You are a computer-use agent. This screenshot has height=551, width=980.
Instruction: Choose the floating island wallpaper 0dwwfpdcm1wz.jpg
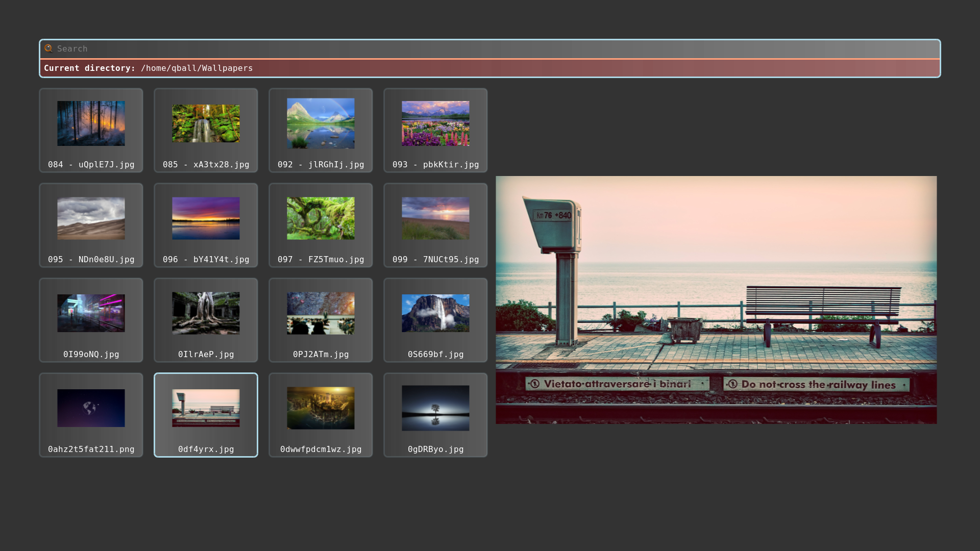321,415
